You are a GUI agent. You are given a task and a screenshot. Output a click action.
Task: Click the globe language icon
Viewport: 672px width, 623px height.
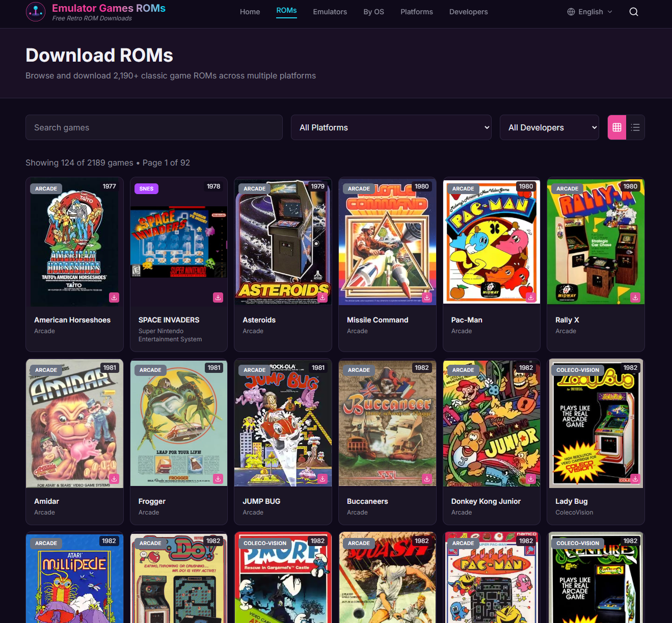pos(571,12)
